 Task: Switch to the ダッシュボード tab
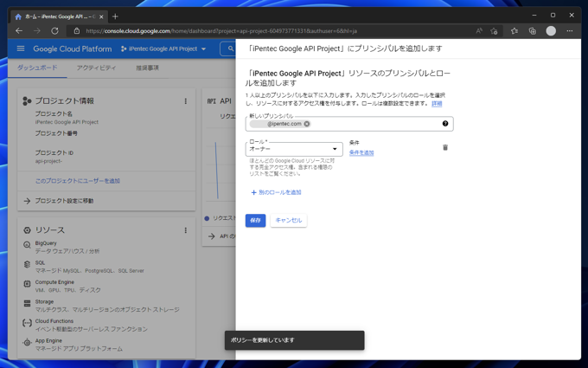click(x=37, y=68)
